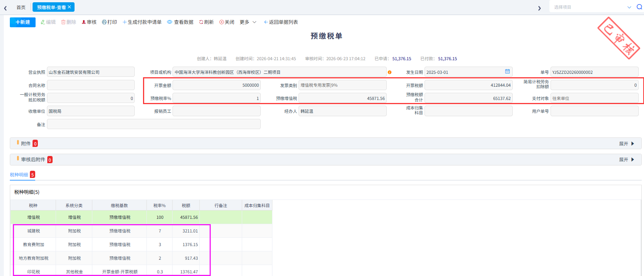Click the 支付对象 field showing 往来单位

[x=594, y=98]
